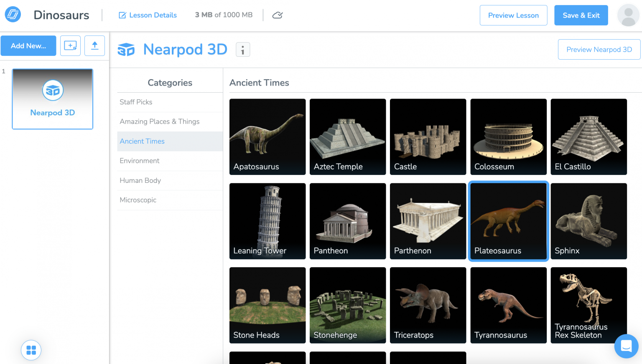Viewport: 642px width, 364px height.
Task: Select the Nearpod 3D slide thumbnail
Action: 52,99
